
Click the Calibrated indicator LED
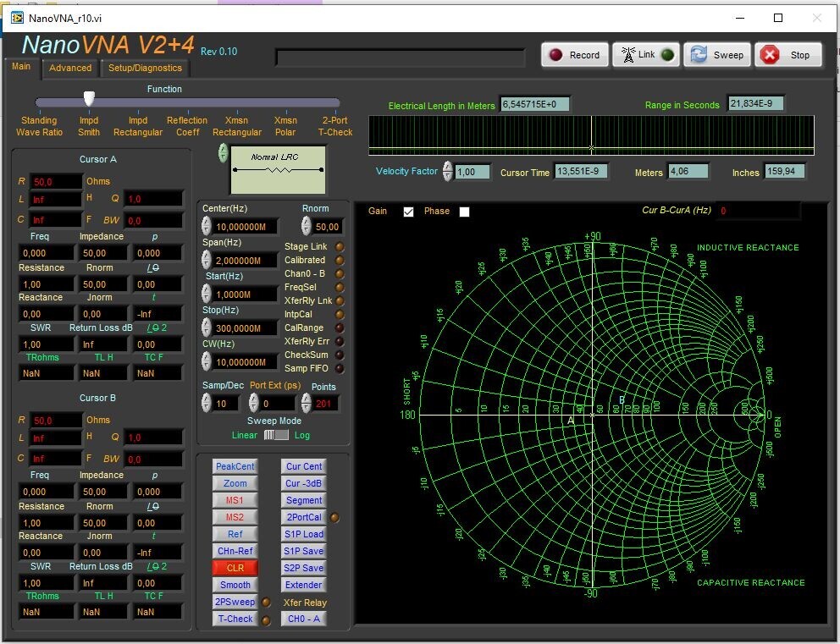click(x=340, y=260)
